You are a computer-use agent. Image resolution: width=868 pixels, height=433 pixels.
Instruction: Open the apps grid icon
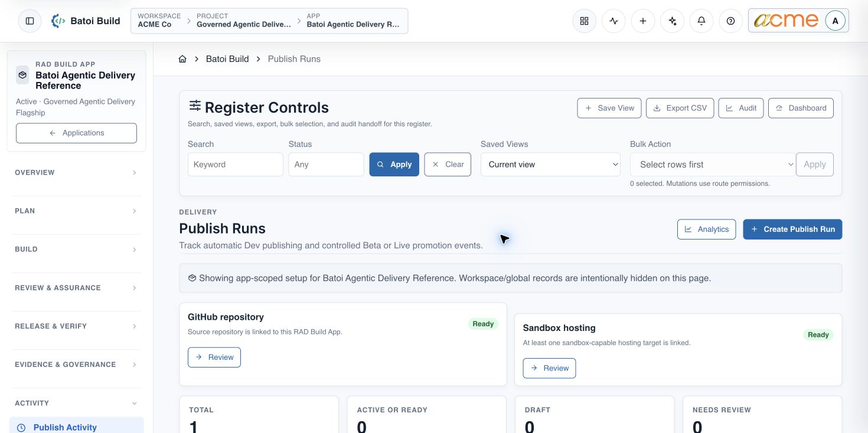584,21
